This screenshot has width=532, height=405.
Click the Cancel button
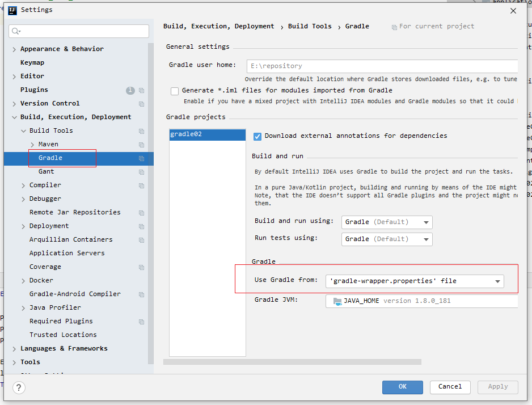(450, 387)
